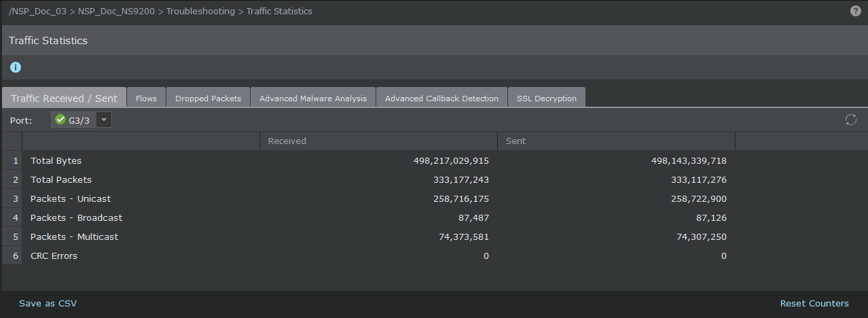Open the Advanced Malware Analysis tab
This screenshot has width=868, height=318.
(313, 98)
